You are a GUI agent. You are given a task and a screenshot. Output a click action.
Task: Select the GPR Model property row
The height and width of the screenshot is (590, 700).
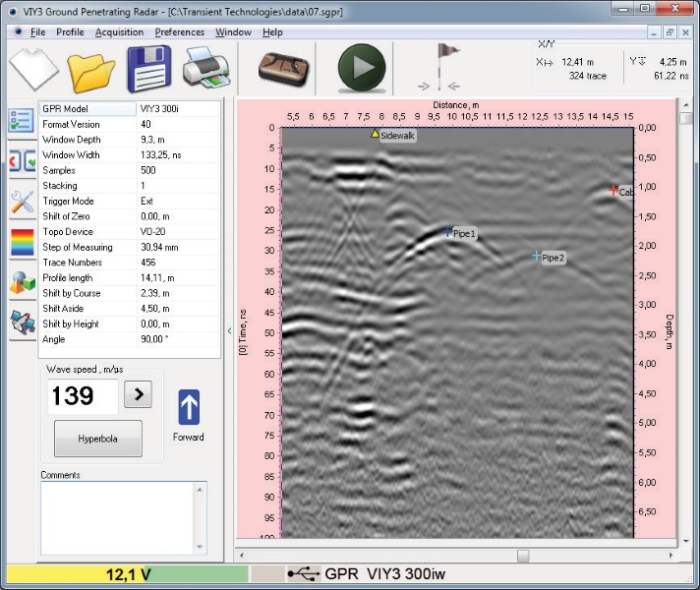click(x=130, y=108)
